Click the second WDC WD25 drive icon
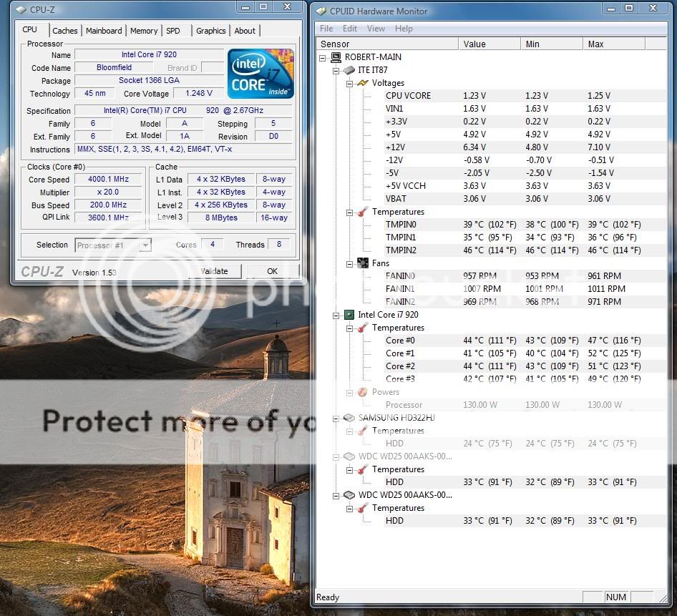This screenshot has width=677, height=616. (x=349, y=495)
